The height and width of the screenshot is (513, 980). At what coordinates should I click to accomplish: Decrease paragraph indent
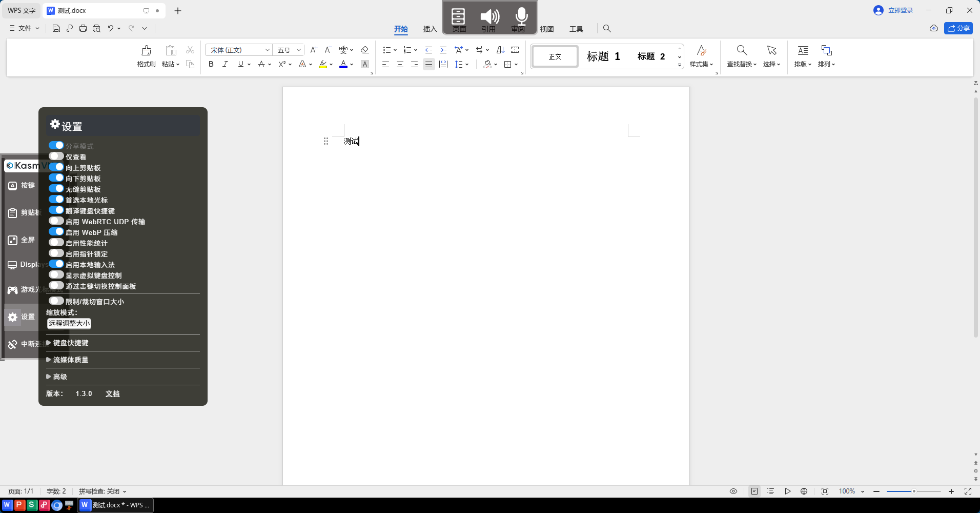[428, 50]
